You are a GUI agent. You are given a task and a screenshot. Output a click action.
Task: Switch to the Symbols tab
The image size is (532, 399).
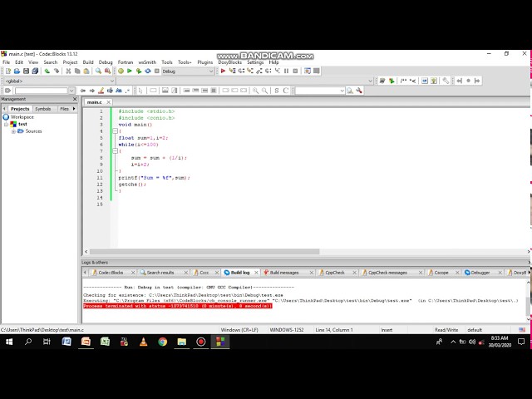point(42,109)
